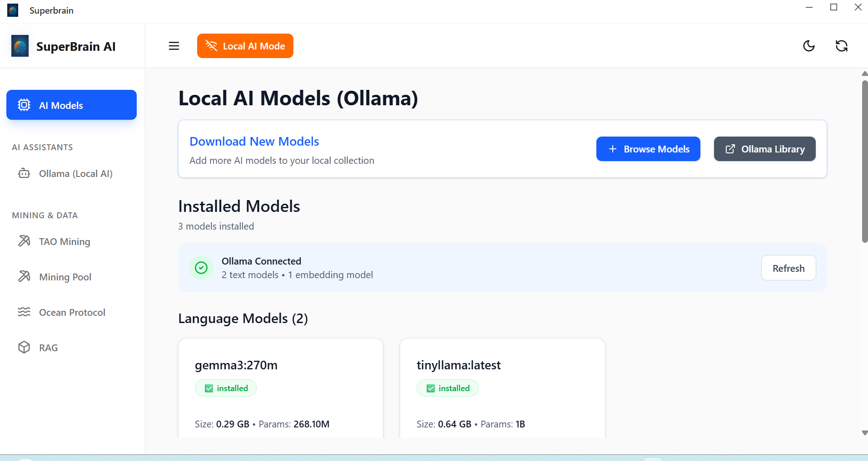Screen dimensions: 868x461
Task: Click installed badge on tinyllama:latest card
Action: (447, 388)
